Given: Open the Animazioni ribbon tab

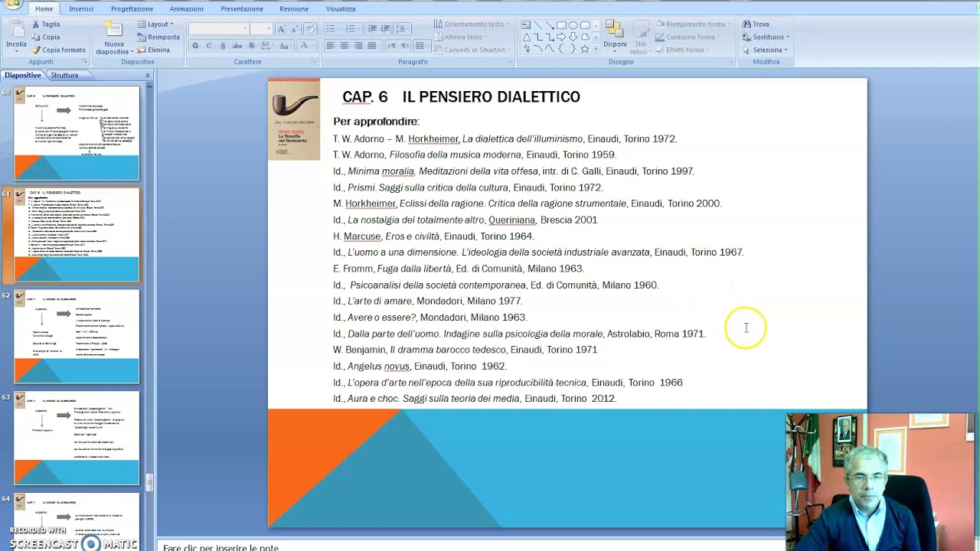Looking at the screenshot, I should coord(186,8).
